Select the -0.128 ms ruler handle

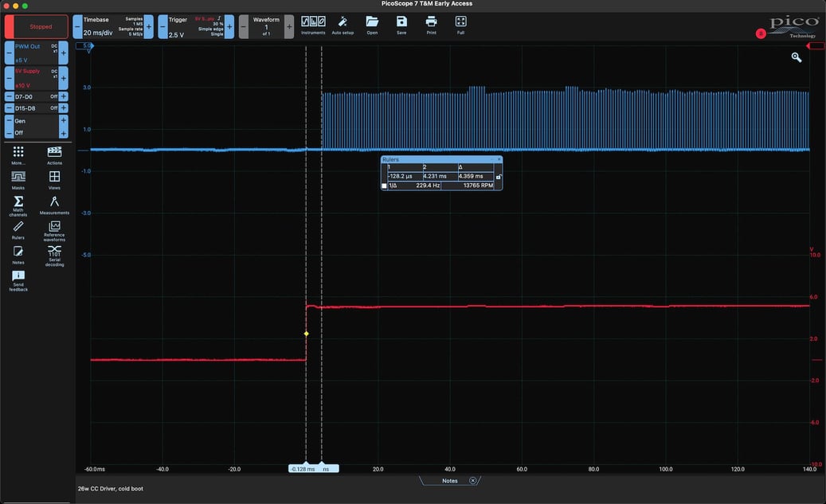tap(304, 468)
